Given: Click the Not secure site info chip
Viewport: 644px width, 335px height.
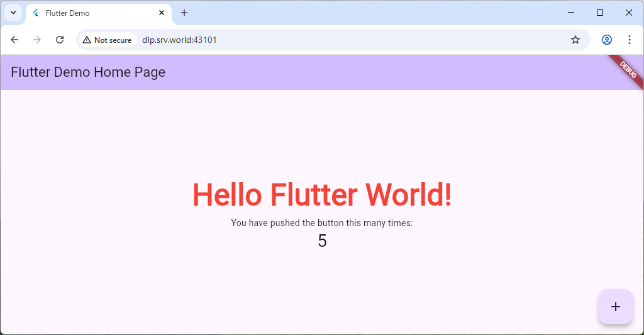Looking at the screenshot, I should [107, 40].
